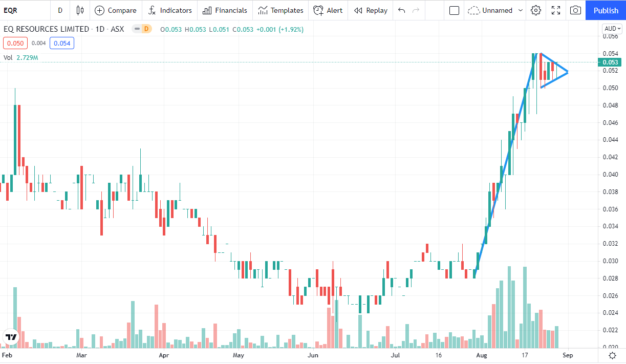Create an Alert
The image size is (626, 364).
tap(328, 10)
